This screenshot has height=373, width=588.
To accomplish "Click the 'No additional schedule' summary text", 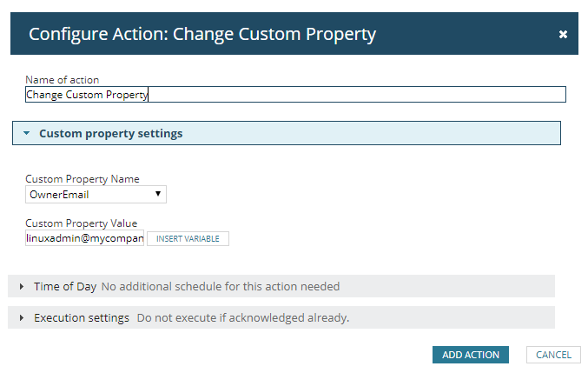I will click(x=221, y=286).
